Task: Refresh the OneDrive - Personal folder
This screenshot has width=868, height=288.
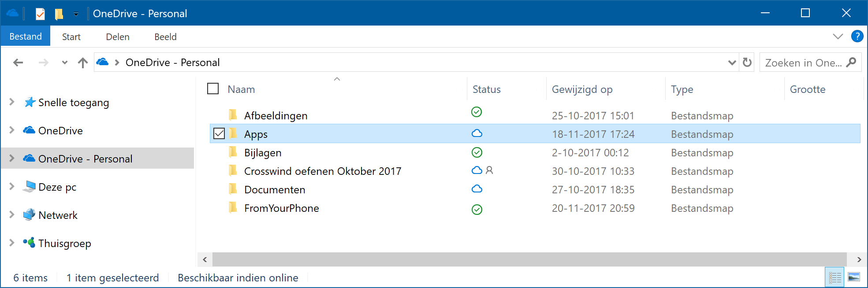Action: tap(747, 63)
